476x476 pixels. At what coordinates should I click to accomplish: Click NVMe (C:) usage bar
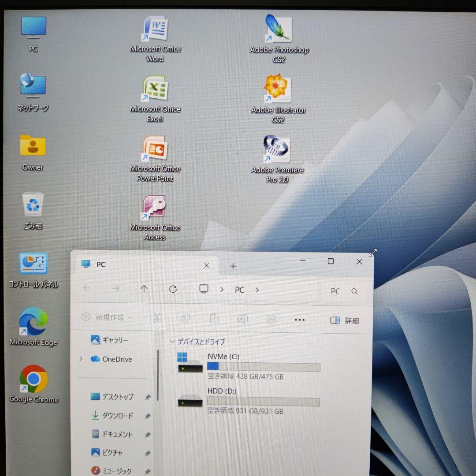[264, 367]
